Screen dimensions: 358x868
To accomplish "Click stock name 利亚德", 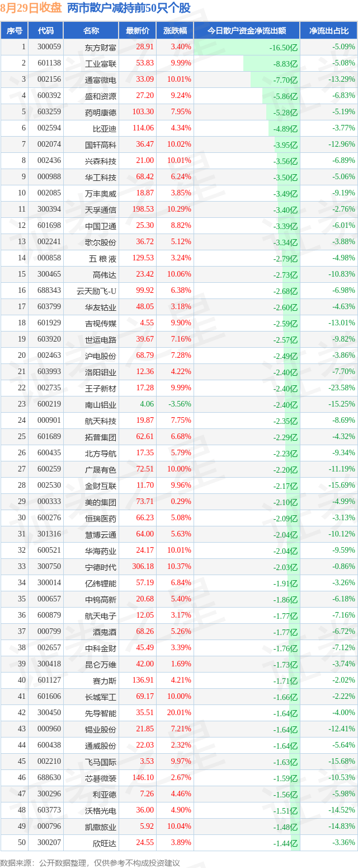I will [105, 795].
